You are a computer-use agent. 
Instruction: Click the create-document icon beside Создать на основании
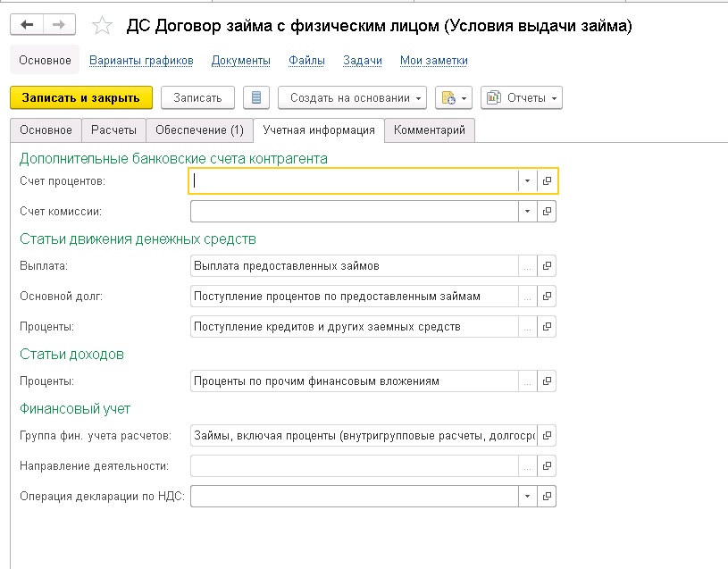tap(447, 96)
